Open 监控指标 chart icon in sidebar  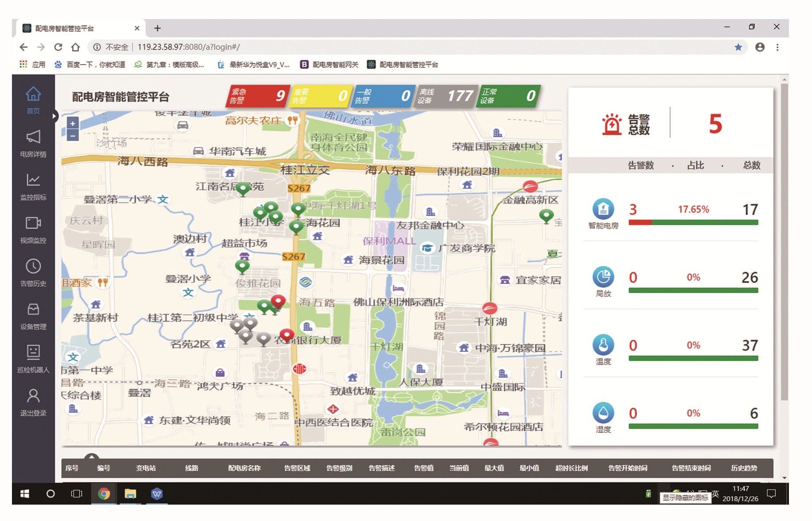pyautogui.click(x=33, y=180)
